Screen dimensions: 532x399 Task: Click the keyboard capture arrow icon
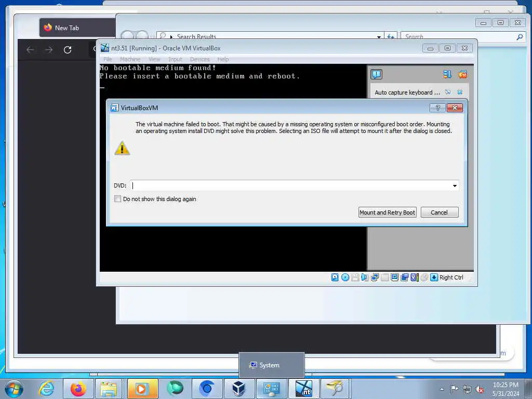point(434,277)
